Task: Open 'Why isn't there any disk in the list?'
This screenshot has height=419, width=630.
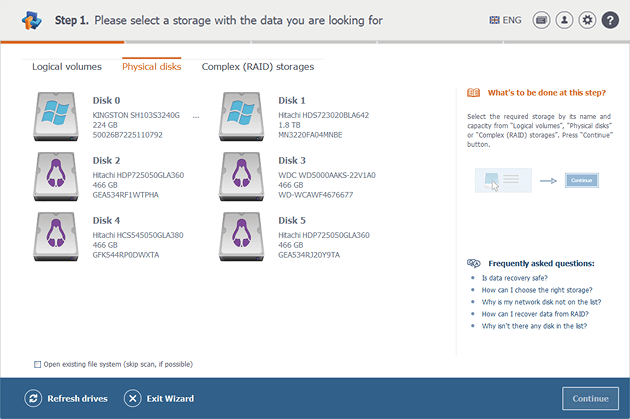Action: pyautogui.click(x=534, y=326)
